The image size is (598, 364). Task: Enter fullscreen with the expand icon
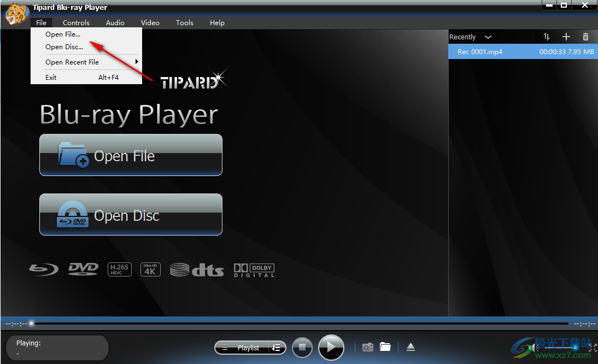[593, 347]
